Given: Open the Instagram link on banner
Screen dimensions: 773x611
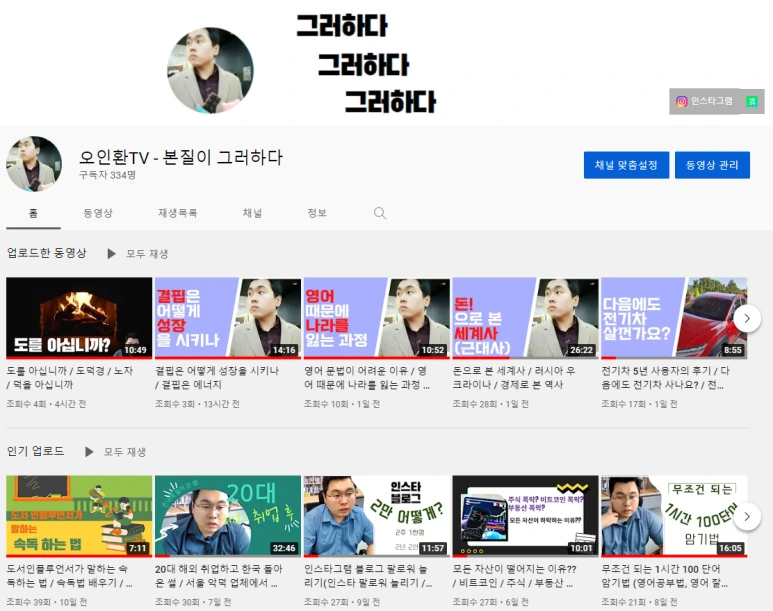Looking at the screenshot, I should (x=704, y=102).
